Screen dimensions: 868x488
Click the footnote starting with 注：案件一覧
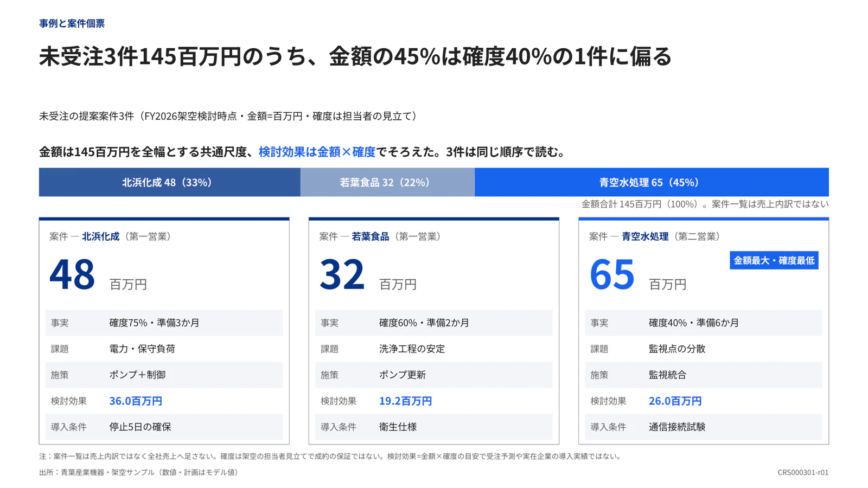[330, 456]
